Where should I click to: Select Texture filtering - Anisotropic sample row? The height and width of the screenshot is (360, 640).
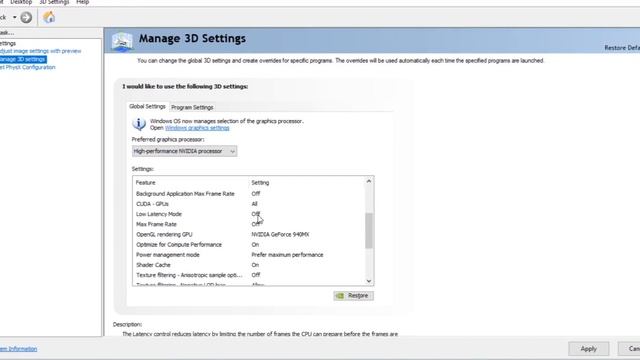tap(248, 275)
